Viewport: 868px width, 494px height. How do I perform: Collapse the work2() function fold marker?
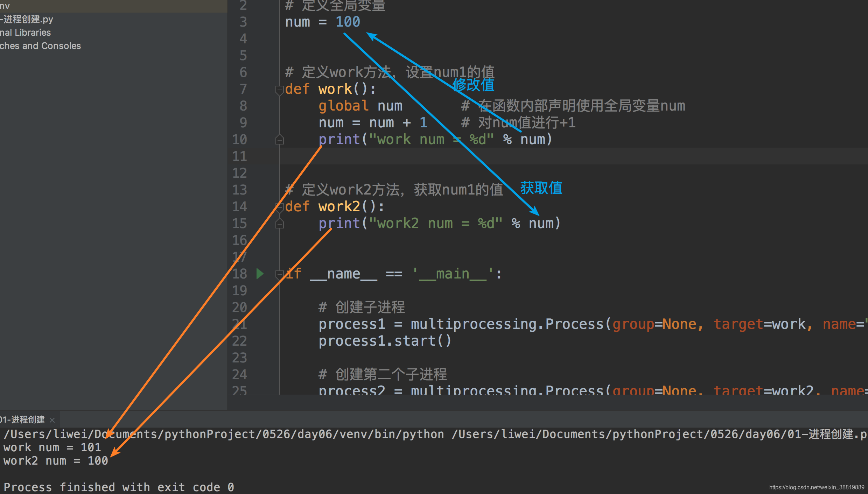279,207
